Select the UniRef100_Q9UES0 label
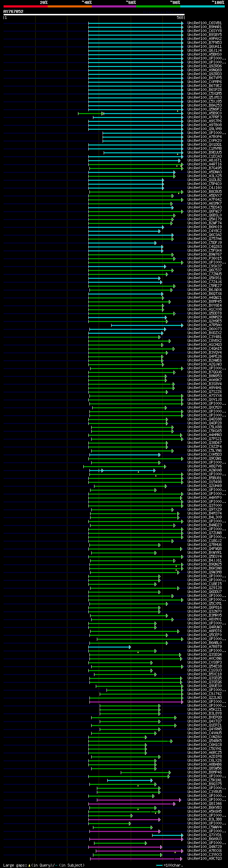228x868 pixels. point(204,686)
